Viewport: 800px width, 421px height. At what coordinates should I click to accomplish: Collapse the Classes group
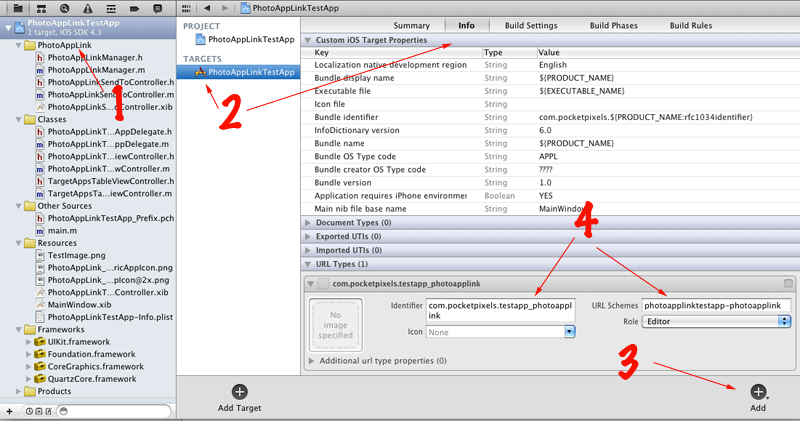pyautogui.click(x=19, y=119)
